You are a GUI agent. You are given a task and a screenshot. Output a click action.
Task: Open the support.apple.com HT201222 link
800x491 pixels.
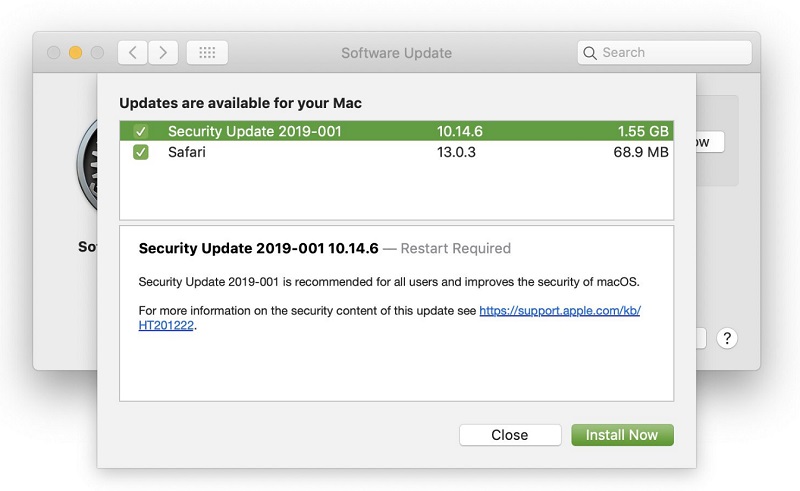coord(559,311)
